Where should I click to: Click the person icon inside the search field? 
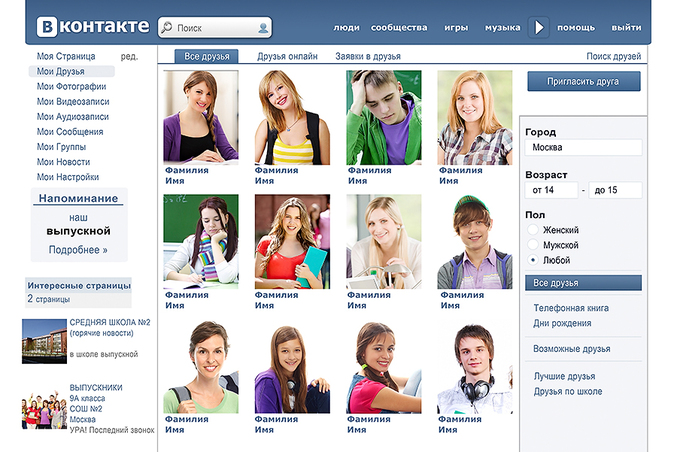(262, 28)
